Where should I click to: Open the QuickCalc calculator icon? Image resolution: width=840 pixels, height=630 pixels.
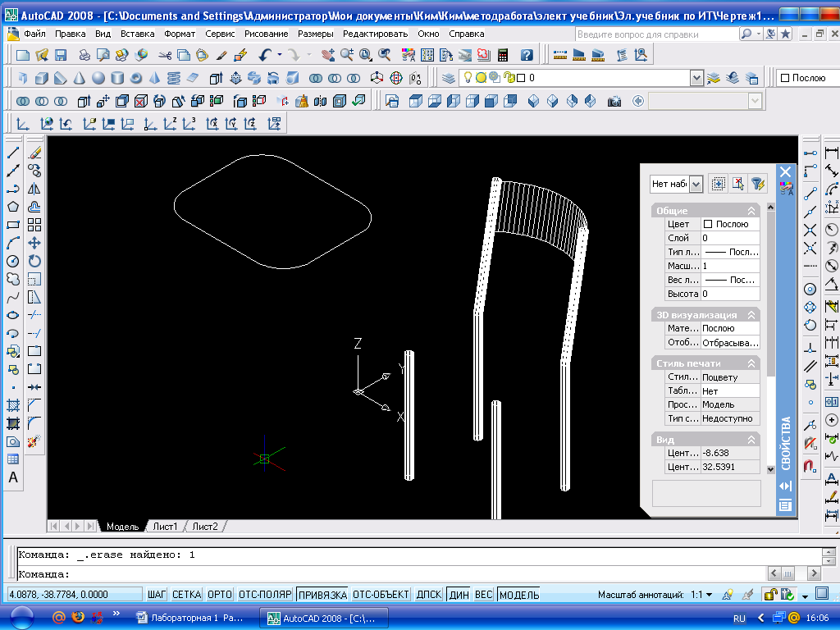click(502, 55)
